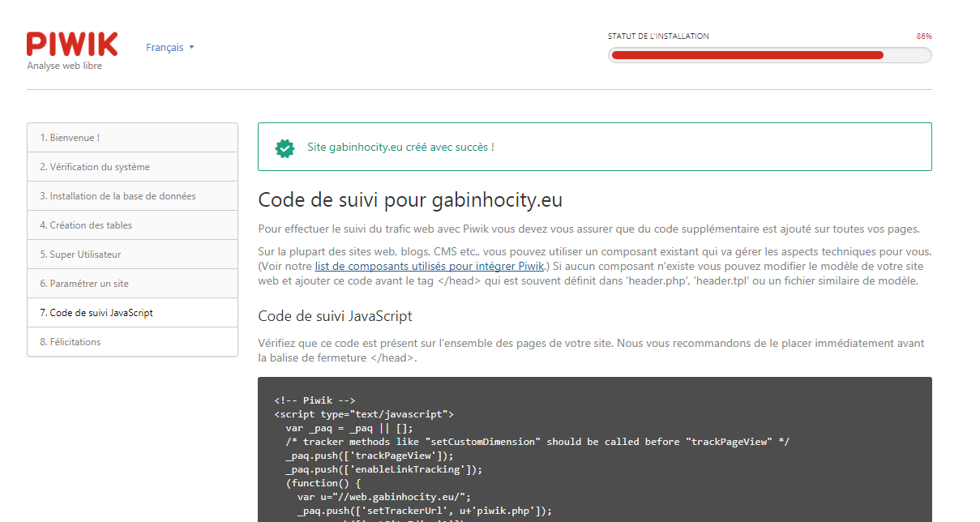Open the Français language dropdown
The image size is (980, 522).
coord(170,48)
